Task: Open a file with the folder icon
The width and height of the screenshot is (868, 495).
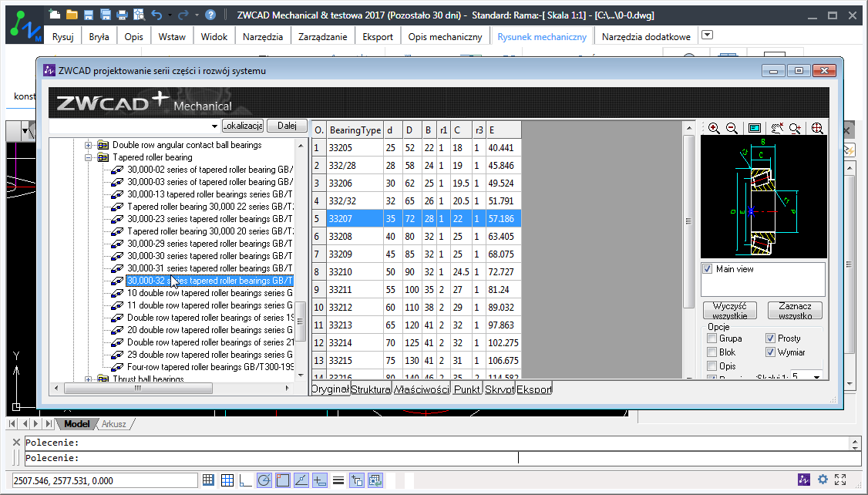Action: pyautogui.click(x=72, y=15)
